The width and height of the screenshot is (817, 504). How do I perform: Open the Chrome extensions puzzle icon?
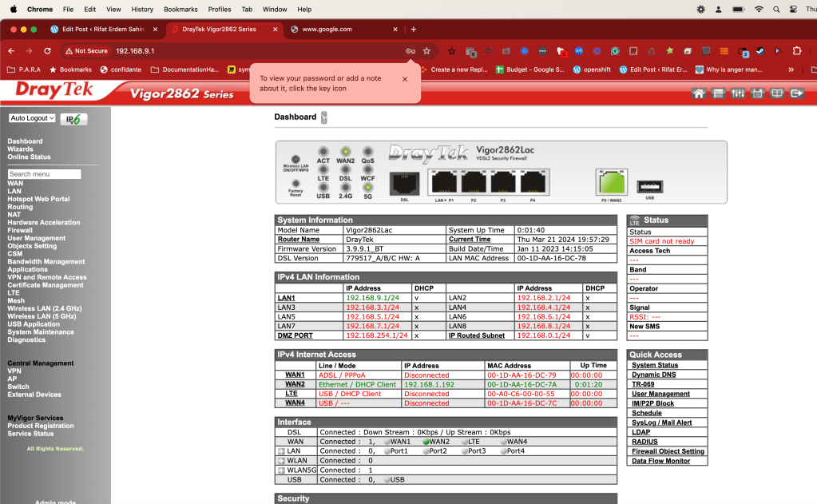[x=797, y=51]
